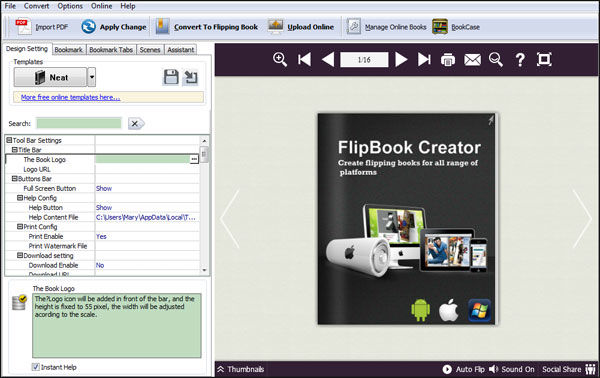Click the right page-flip arrow beside the book
The image size is (600, 378).
(582, 219)
